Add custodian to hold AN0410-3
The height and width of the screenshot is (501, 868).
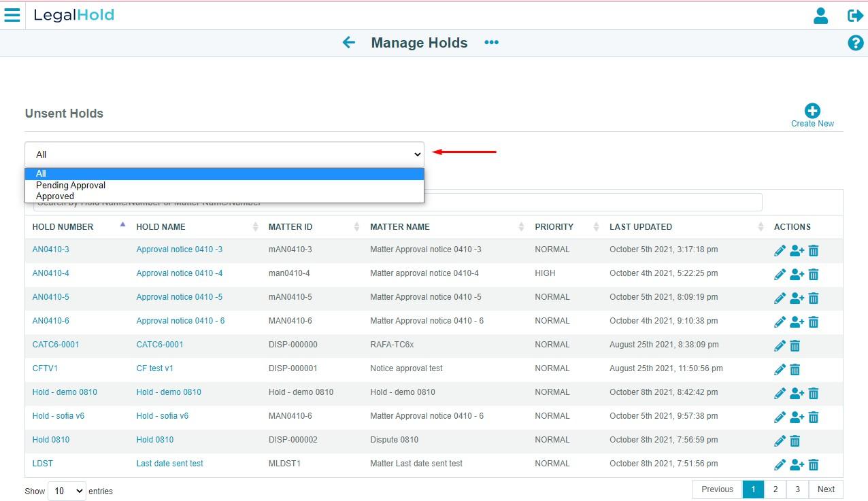pyautogui.click(x=797, y=251)
